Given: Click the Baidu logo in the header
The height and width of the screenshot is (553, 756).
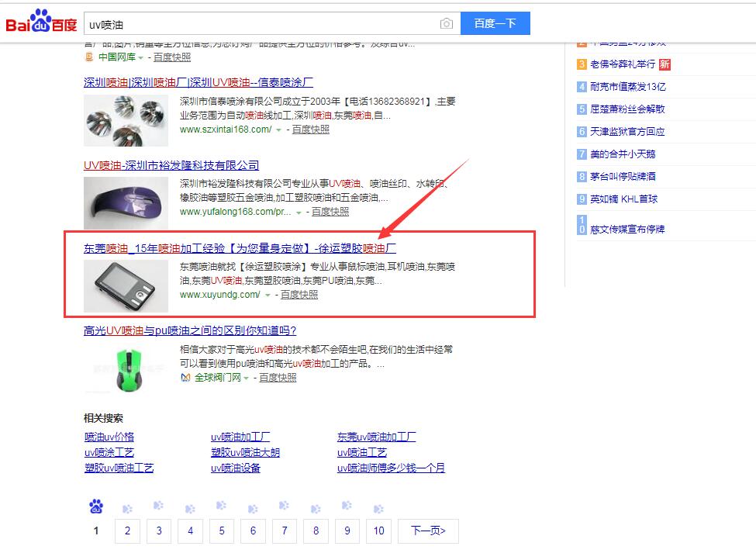Looking at the screenshot, I should click(x=42, y=22).
